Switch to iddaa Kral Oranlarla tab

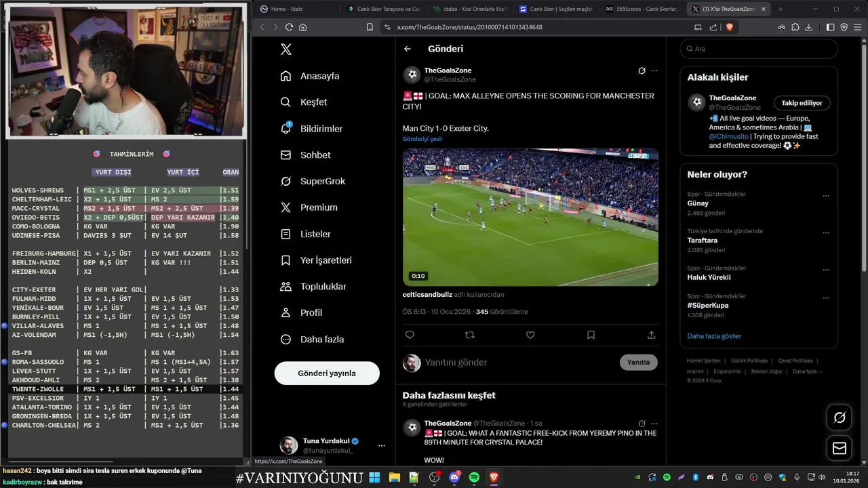469,9
